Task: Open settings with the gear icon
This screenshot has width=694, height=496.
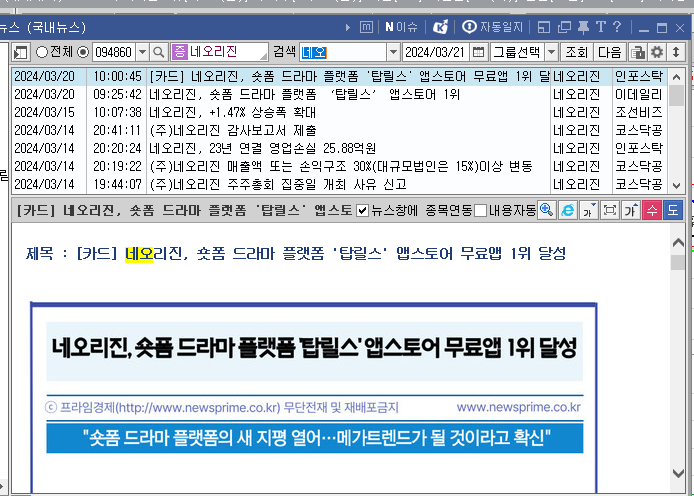Action: pos(657,52)
